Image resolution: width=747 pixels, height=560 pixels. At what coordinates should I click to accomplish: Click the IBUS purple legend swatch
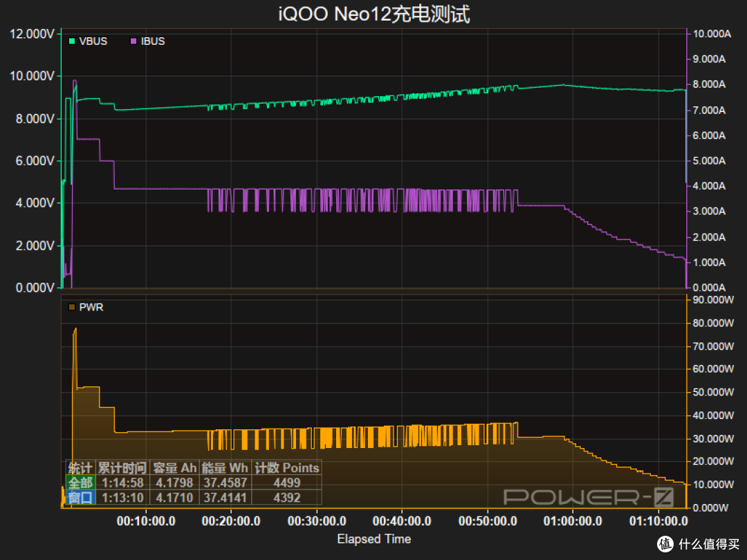coord(133,41)
